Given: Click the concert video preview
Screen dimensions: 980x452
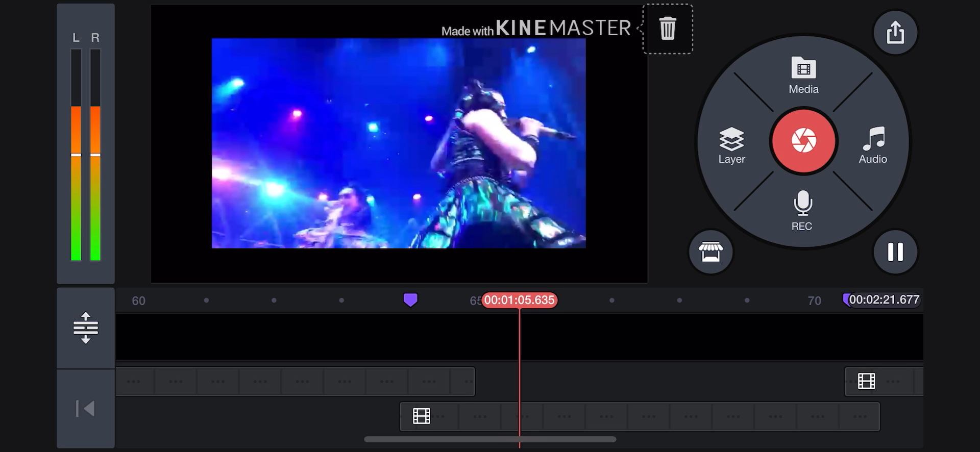Looking at the screenshot, I should click(x=399, y=143).
